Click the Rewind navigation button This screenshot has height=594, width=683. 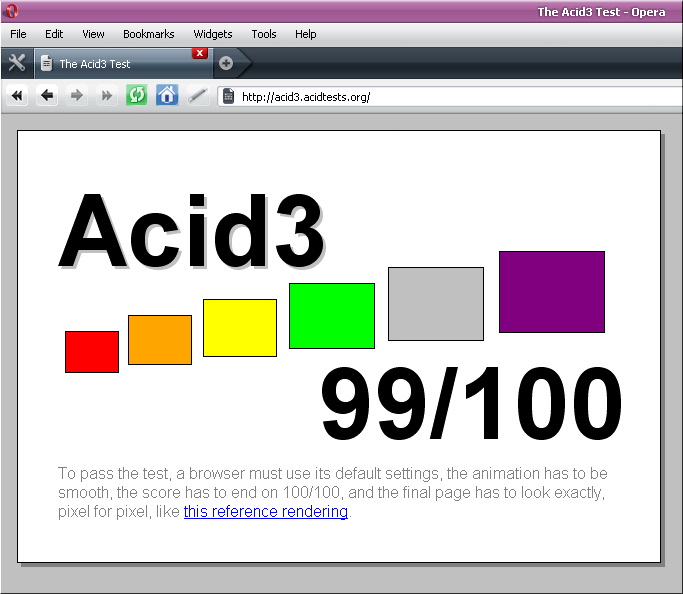[x=17, y=95]
